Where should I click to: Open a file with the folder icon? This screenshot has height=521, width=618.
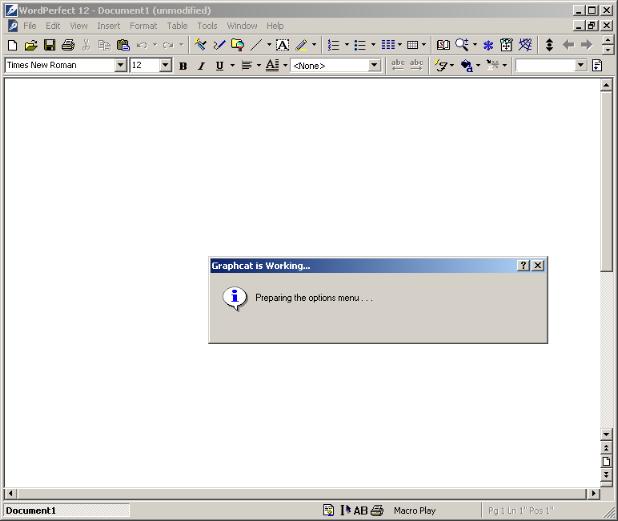[x=31, y=45]
